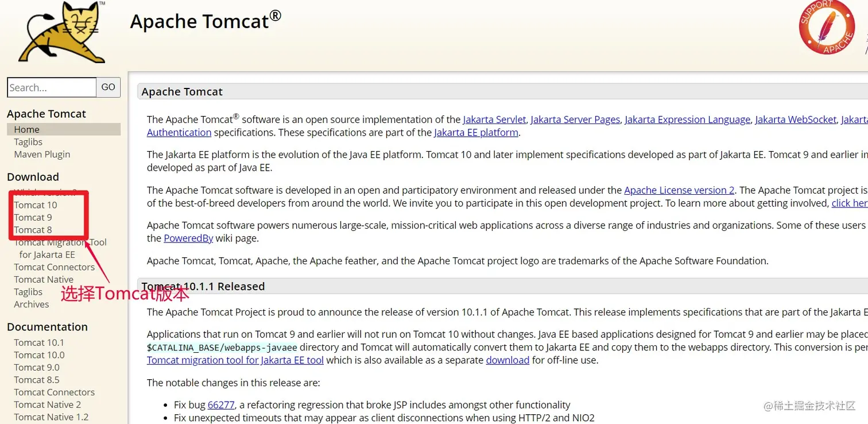Open the Tomcat migration tool for Jakarta EE tool link
Screen dimensions: 868x424
(235, 360)
